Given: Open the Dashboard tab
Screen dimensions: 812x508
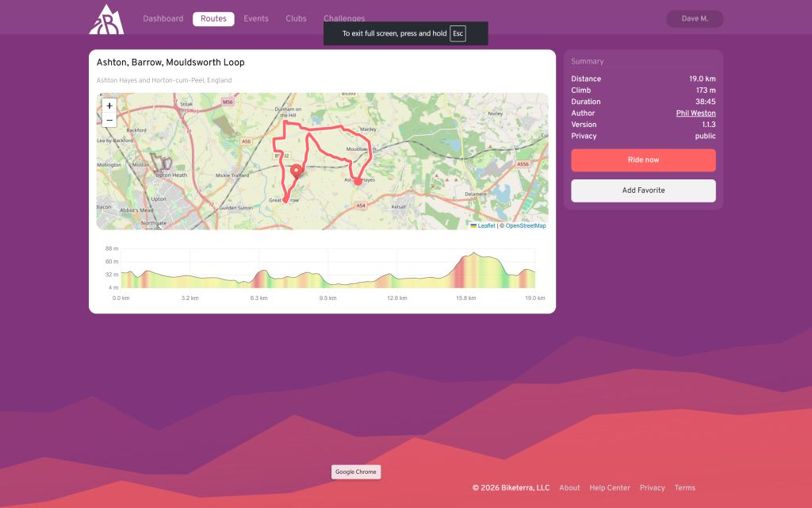Looking at the screenshot, I should [x=163, y=19].
